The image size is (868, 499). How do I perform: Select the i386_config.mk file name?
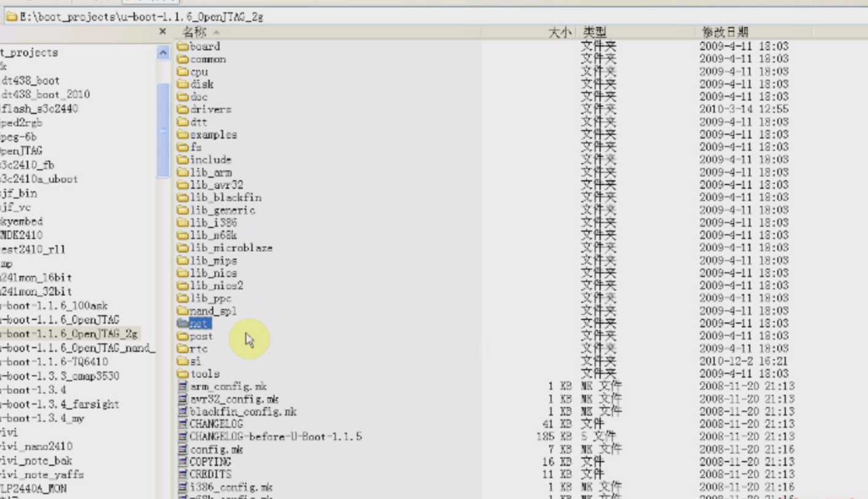click(231, 487)
